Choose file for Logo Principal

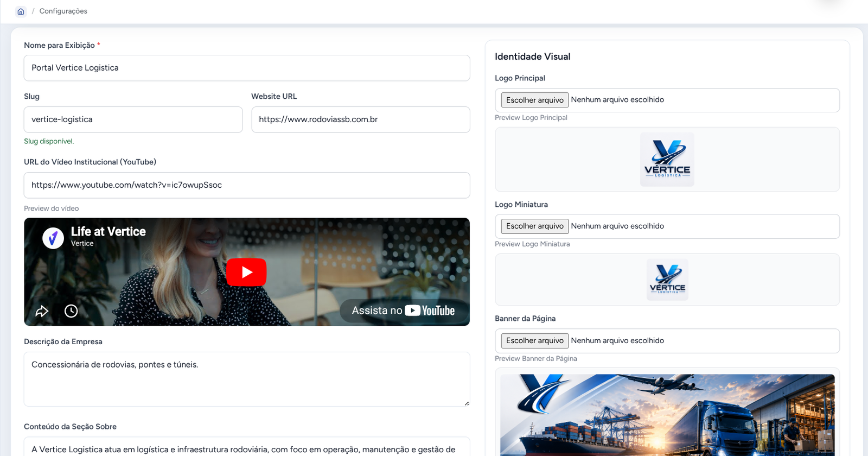click(535, 100)
